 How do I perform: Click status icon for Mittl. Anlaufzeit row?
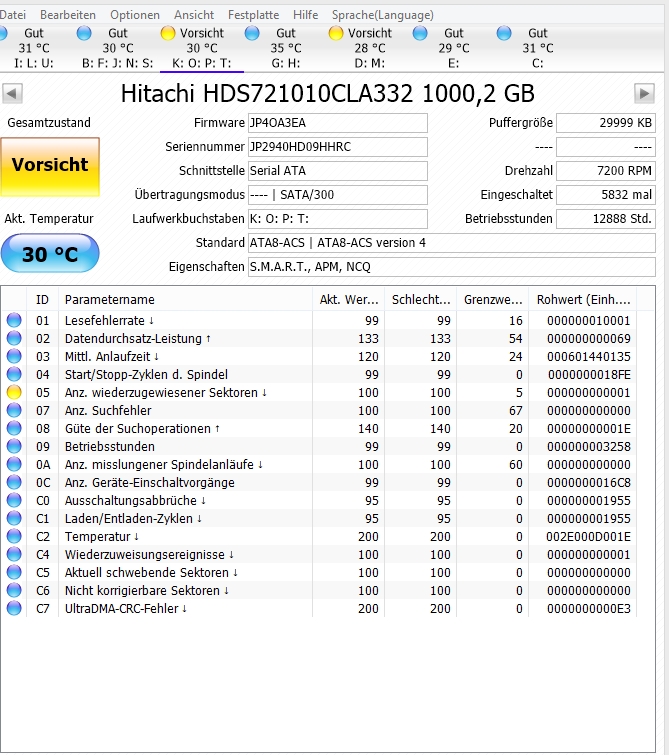click(14, 356)
